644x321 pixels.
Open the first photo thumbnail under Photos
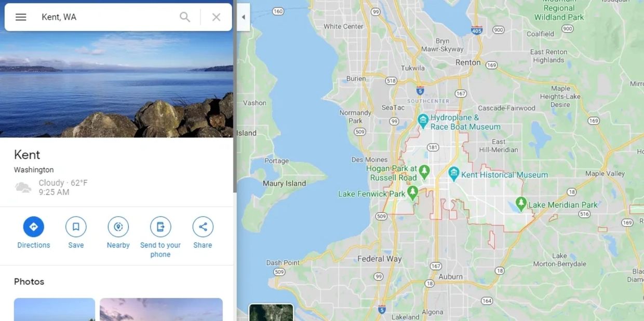pos(55,310)
